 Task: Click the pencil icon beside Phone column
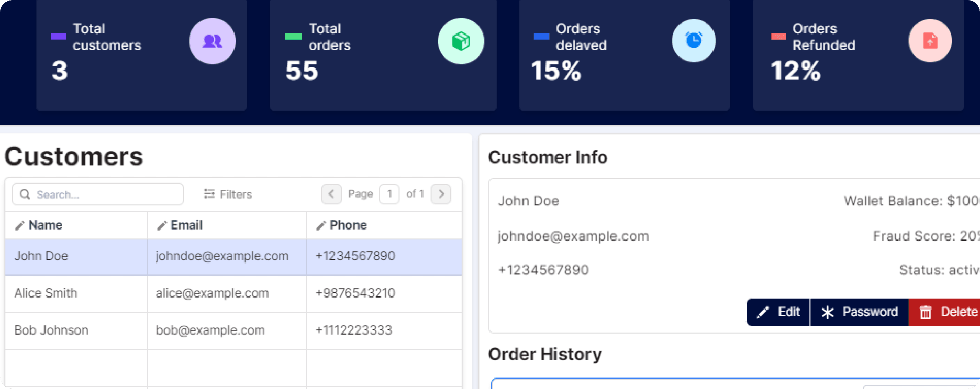(321, 226)
